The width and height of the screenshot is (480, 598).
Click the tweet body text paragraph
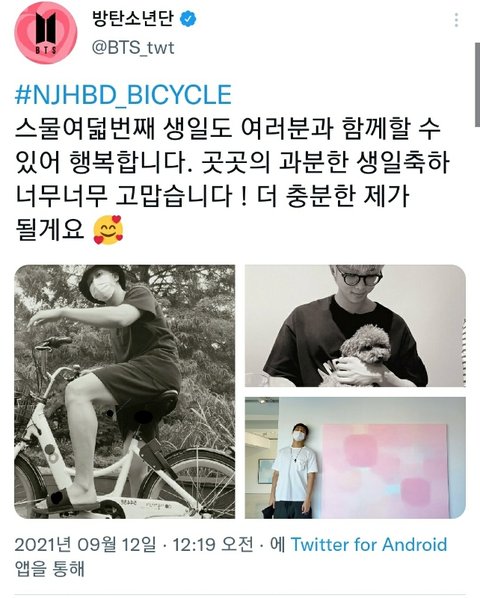tap(232, 179)
